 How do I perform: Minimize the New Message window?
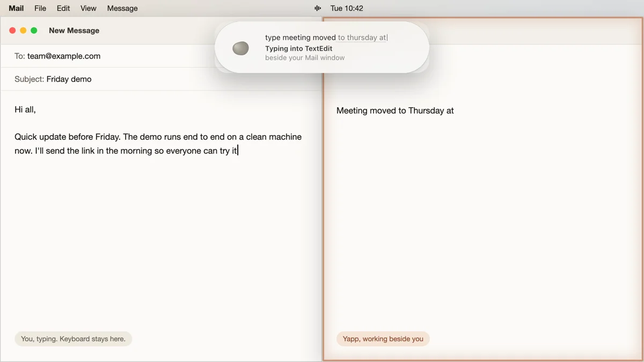[x=23, y=31]
